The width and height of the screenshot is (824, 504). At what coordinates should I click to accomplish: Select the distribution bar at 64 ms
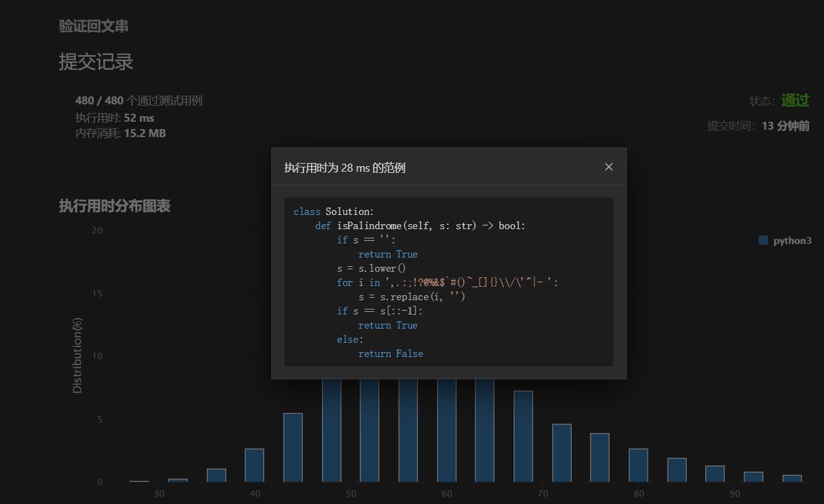tap(485, 430)
